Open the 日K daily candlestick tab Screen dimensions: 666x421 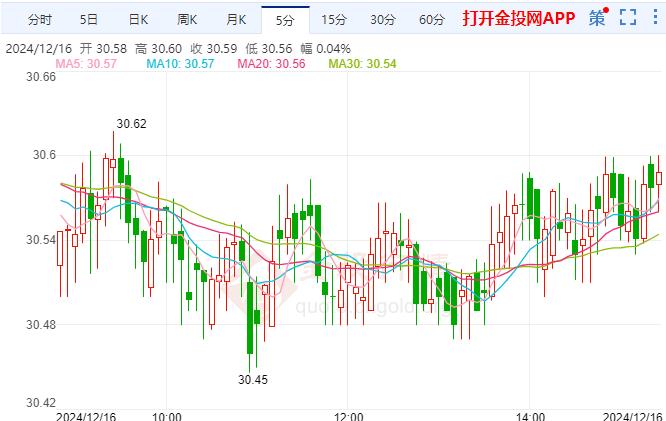click(x=138, y=20)
